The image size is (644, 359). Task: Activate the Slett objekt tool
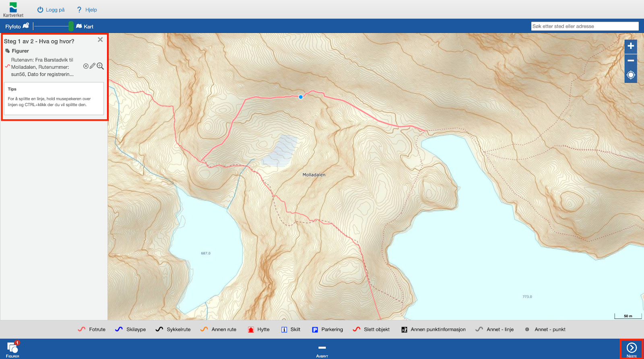tap(371, 329)
